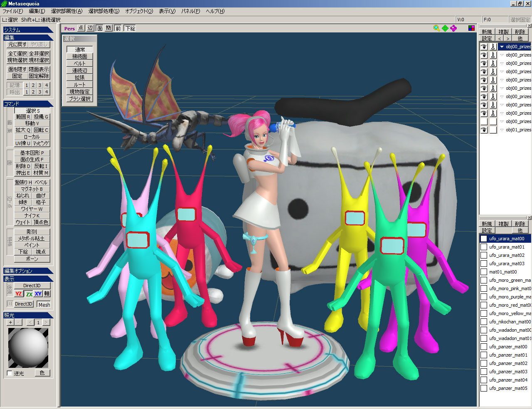Screen dimensions: 532x409
Task: Open the オブジェクト(O) menu
Action: [x=139, y=11]
